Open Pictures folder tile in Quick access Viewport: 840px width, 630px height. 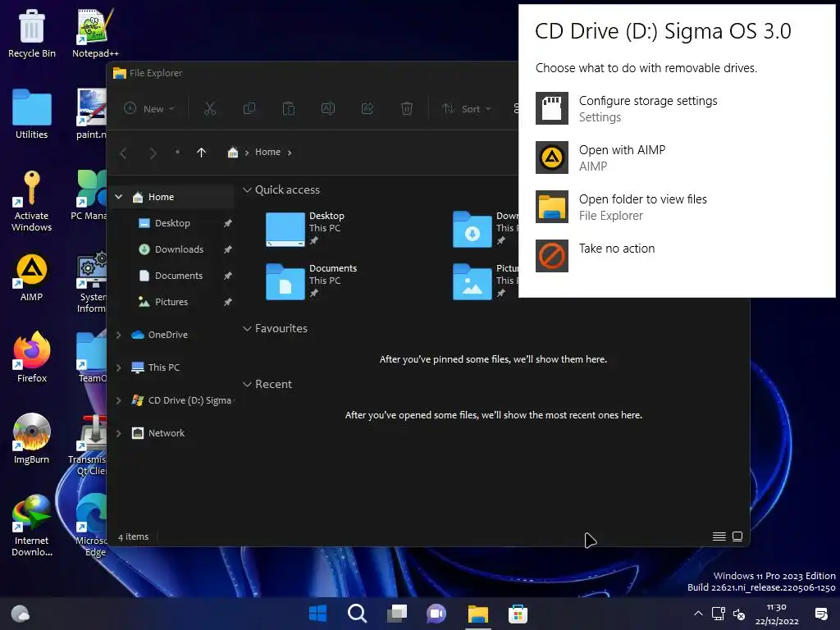(x=484, y=282)
